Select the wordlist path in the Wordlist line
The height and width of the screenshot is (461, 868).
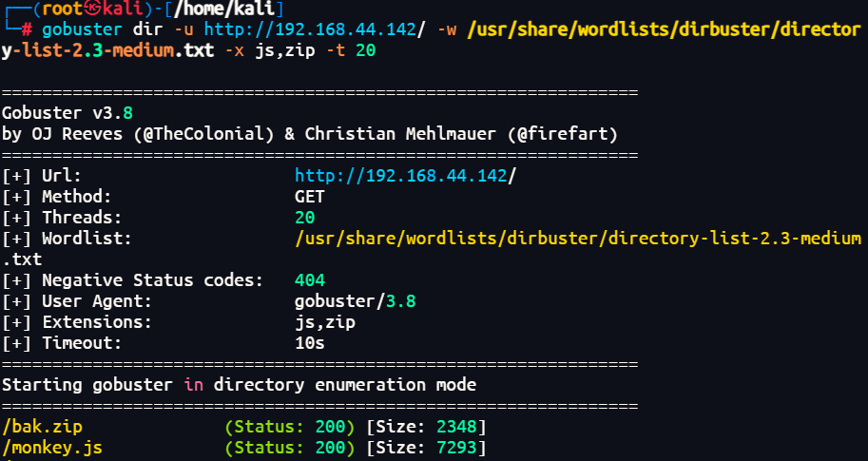coord(578,238)
